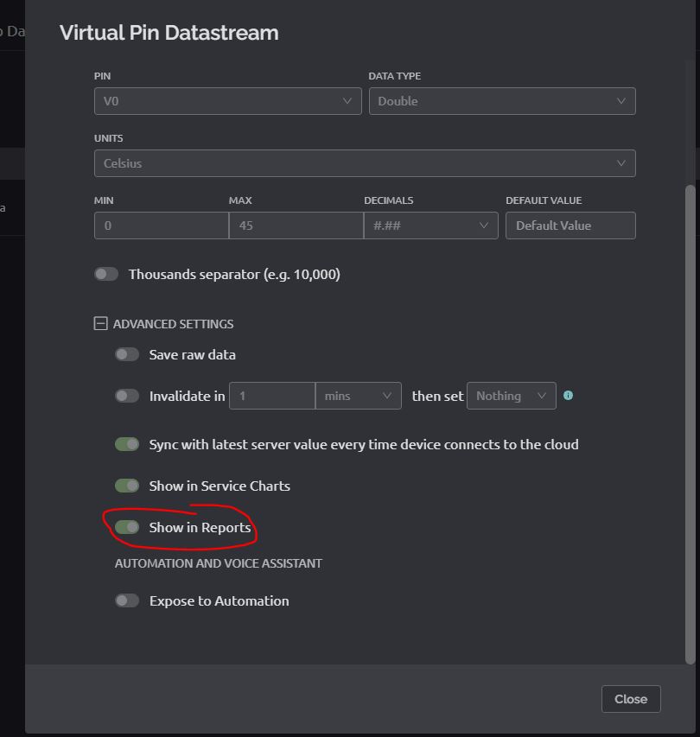Open the Decimals format dropdown
Image resolution: width=700 pixels, height=737 pixels.
click(x=430, y=226)
